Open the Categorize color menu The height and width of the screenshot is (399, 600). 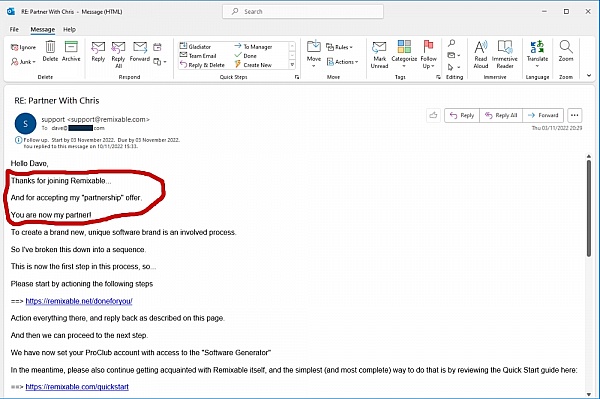(x=404, y=55)
